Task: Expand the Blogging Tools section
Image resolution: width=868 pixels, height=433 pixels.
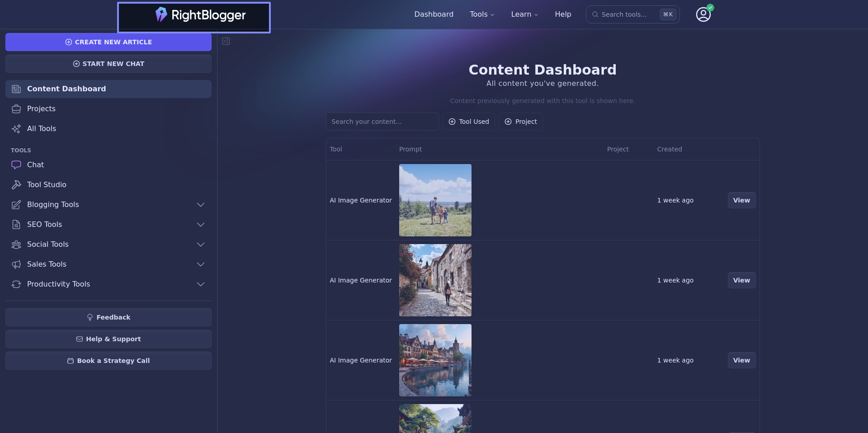Action: [201, 205]
